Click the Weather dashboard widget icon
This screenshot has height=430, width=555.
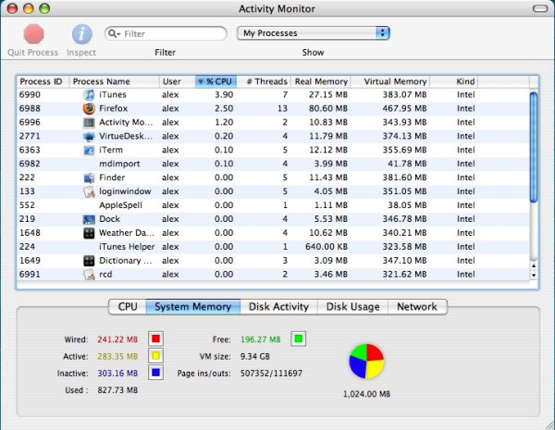(x=89, y=233)
